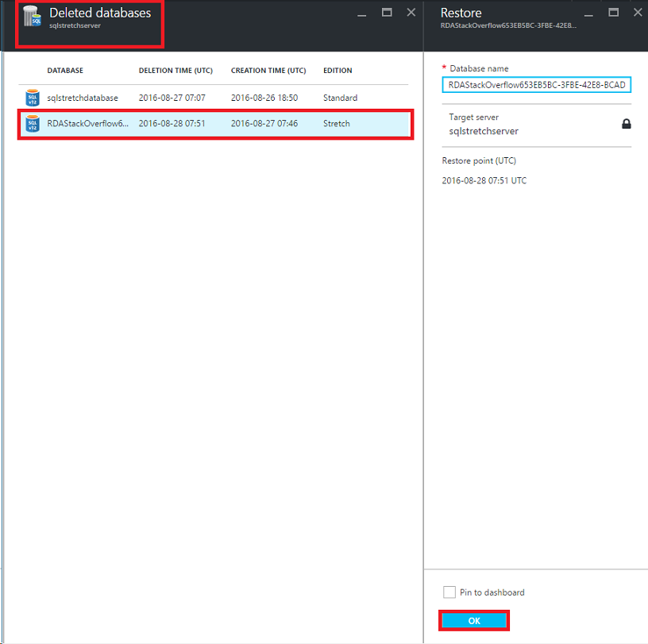Click the Standard edition cell
Screen dimensions: 648x644
coord(340,98)
